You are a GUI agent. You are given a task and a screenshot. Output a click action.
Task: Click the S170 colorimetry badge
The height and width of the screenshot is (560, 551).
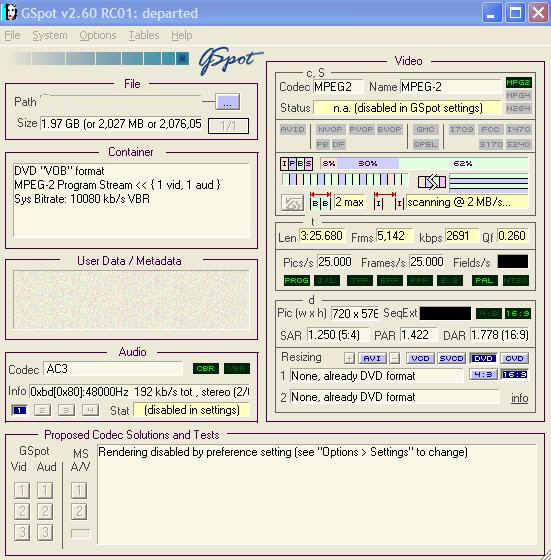[x=490, y=144]
